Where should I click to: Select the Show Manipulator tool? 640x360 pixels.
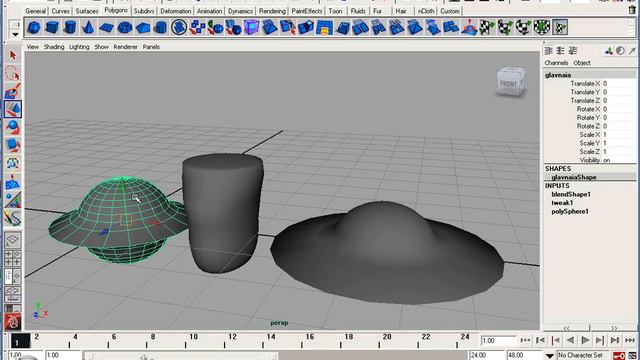13,200
